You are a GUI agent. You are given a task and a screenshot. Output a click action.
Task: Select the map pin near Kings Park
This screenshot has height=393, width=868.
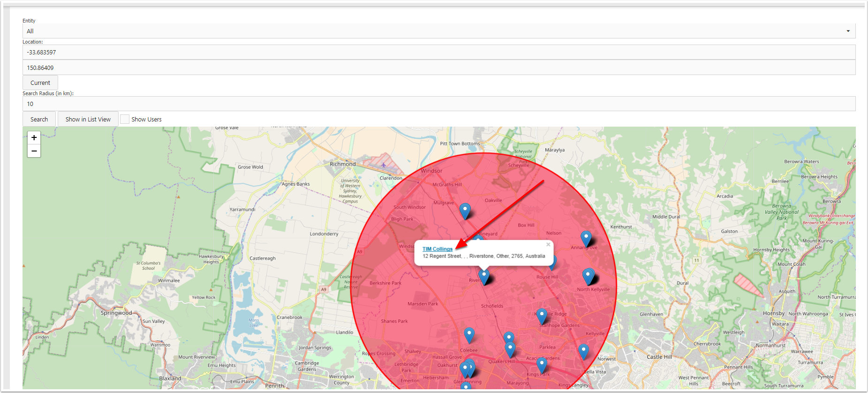(542, 365)
